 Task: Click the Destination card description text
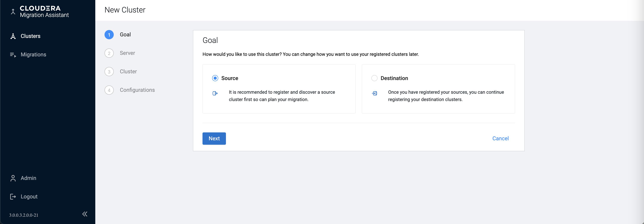446,96
